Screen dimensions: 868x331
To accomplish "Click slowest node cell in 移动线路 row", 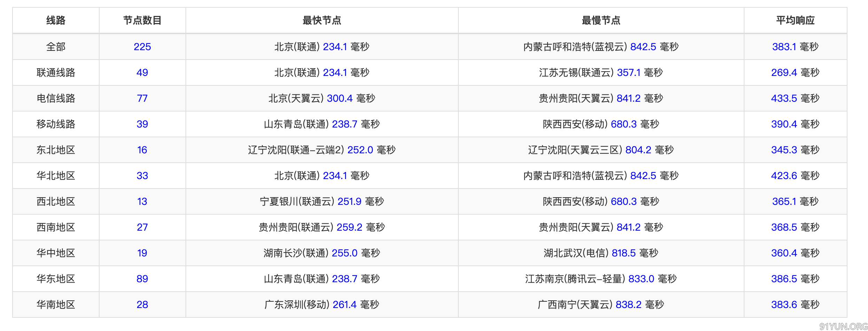I will pyautogui.click(x=601, y=124).
